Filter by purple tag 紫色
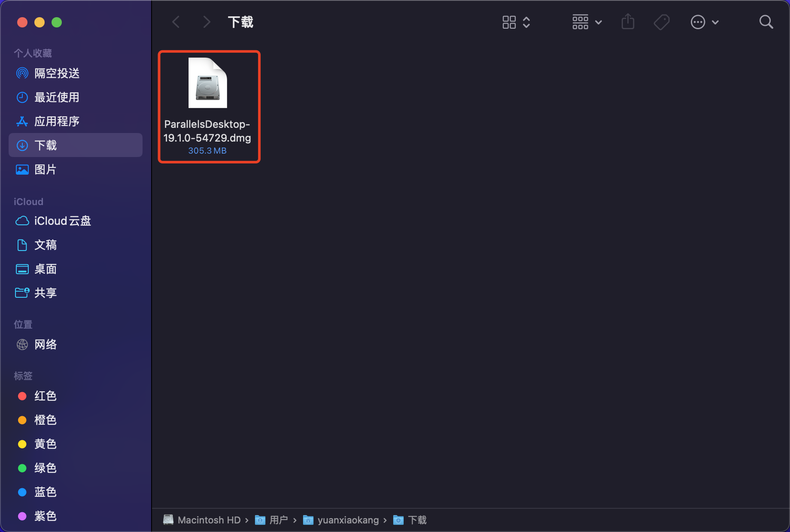790x532 pixels. pyautogui.click(x=76, y=516)
